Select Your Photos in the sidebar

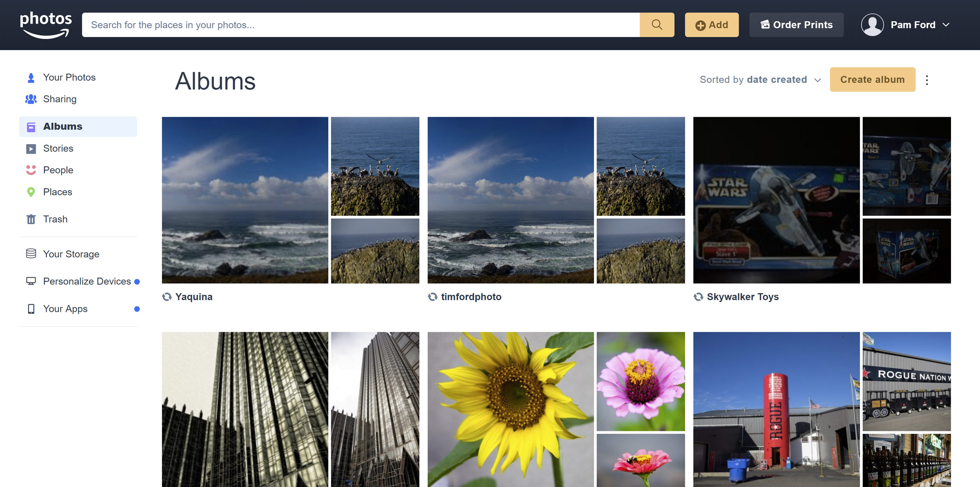pyautogui.click(x=69, y=78)
